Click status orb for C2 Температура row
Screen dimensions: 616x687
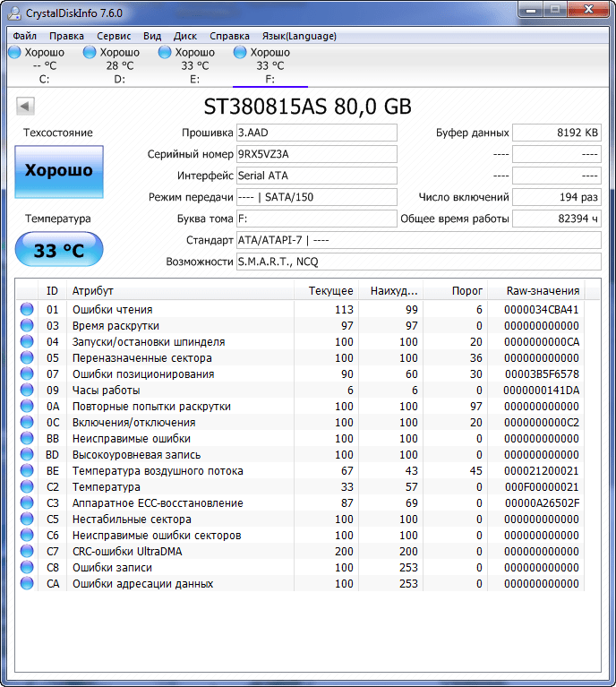pyautogui.click(x=27, y=486)
